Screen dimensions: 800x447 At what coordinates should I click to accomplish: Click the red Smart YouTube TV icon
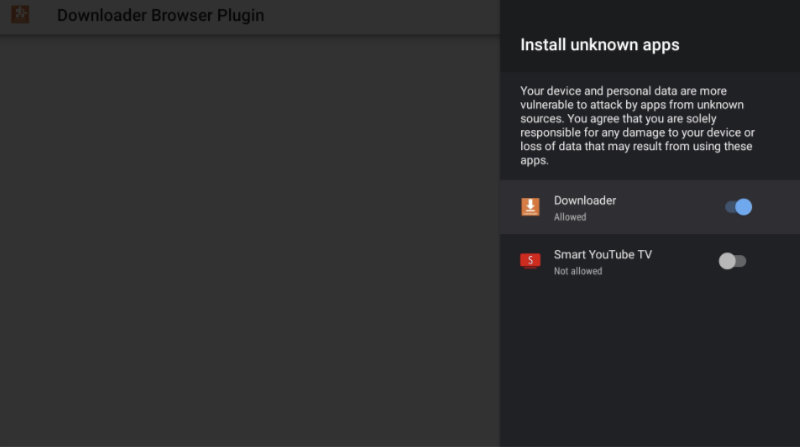pos(530,261)
